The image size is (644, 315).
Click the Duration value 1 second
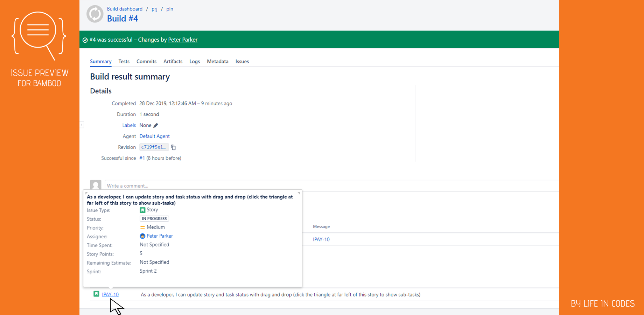[149, 114]
